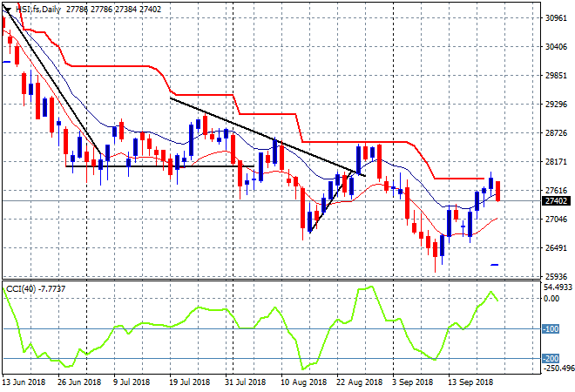Click the green CCI line at its rightmost point
The height and width of the screenshot is (392, 575).
[x=497, y=301]
